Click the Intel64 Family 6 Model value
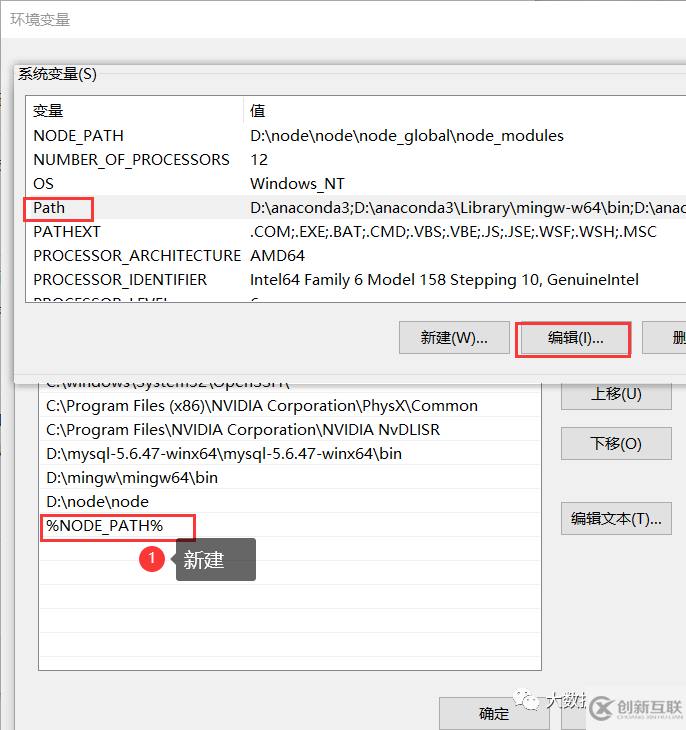686x730 pixels. point(444,280)
